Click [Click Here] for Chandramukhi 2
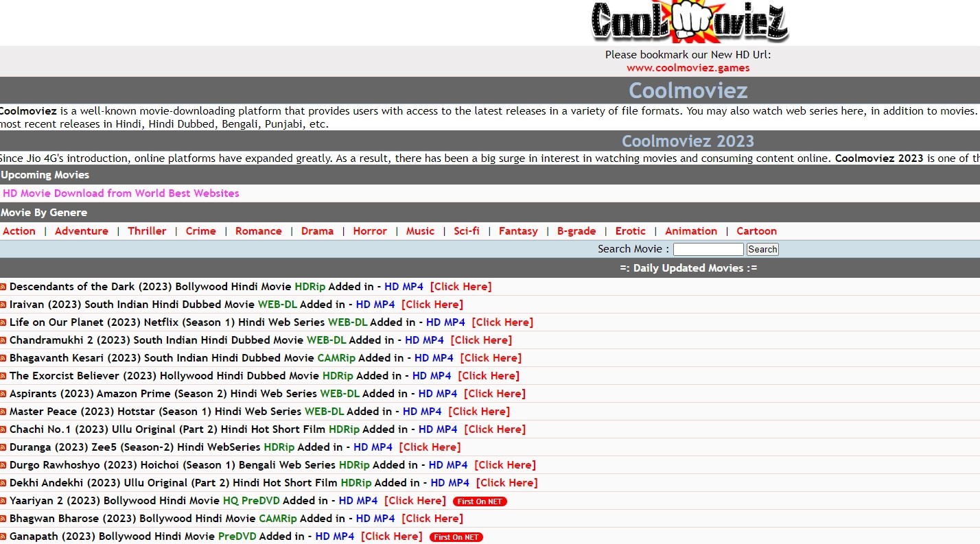 481,340
